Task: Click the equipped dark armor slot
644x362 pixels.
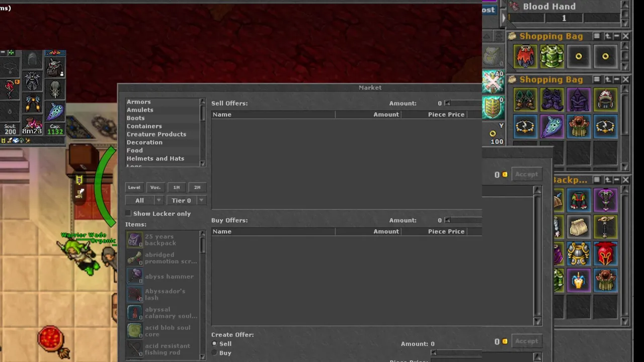Action: (32, 80)
